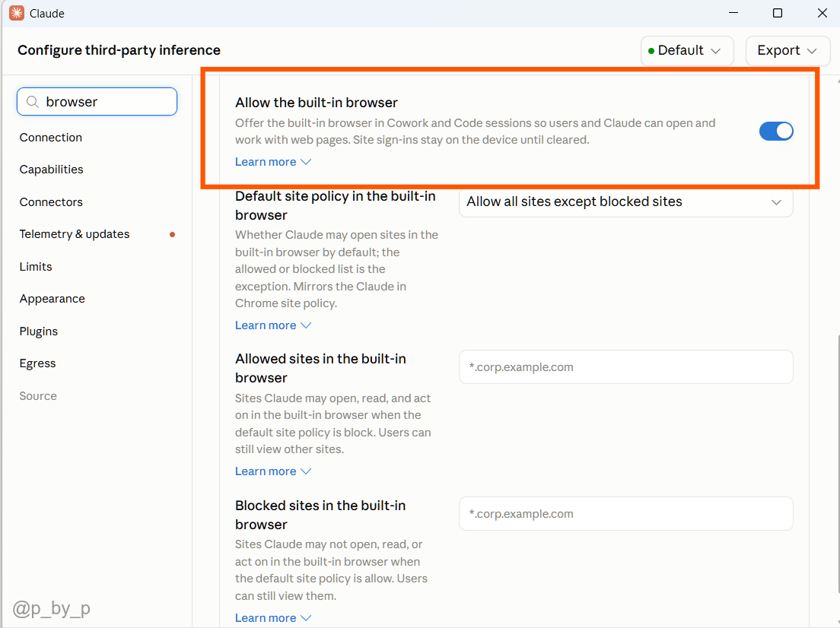The width and height of the screenshot is (840, 628).
Task: Open the Export dropdown menu
Action: pos(787,50)
